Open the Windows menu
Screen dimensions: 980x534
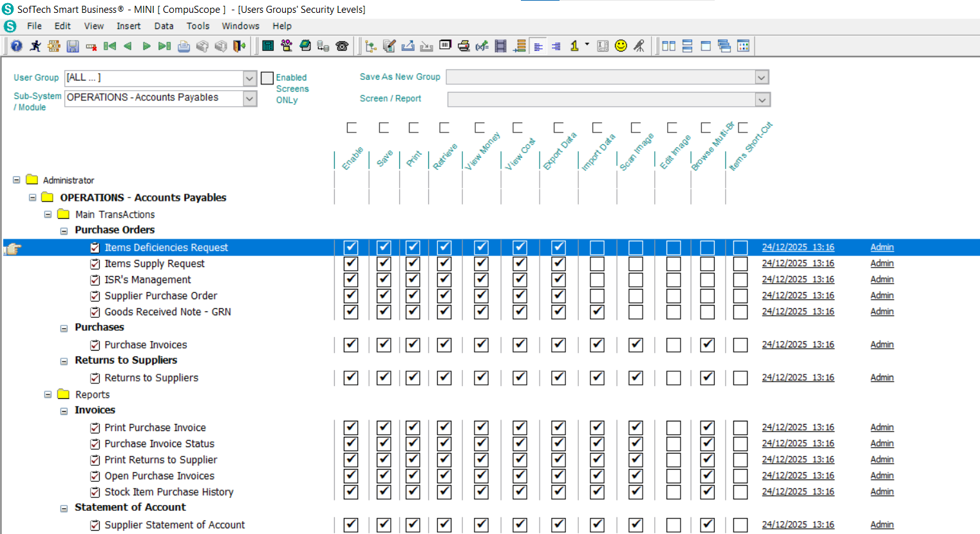click(240, 26)
